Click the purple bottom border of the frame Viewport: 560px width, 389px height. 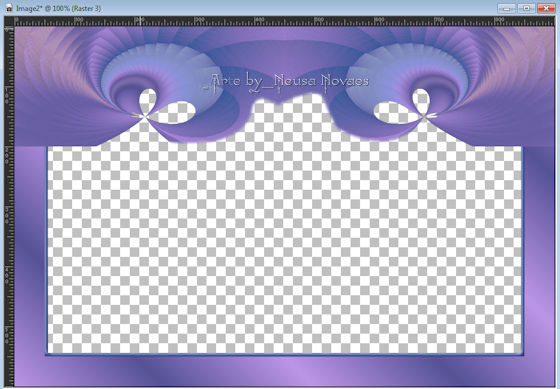tap(284, 370)
